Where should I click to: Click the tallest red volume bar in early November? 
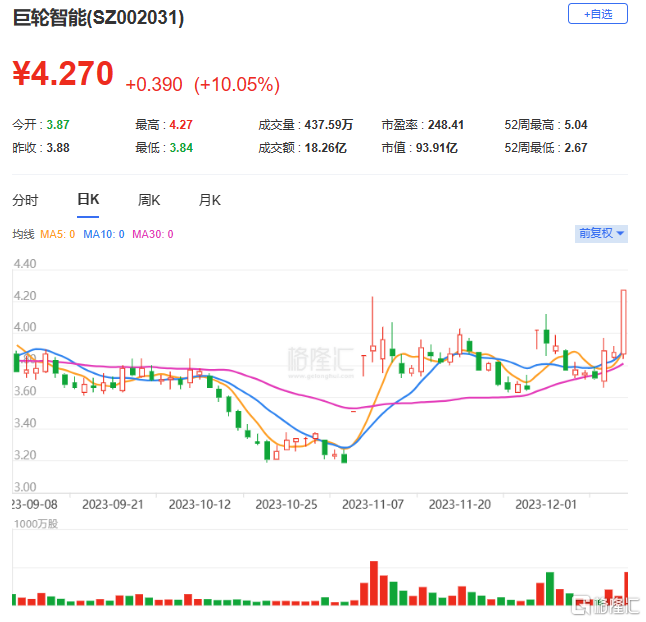tap(374, 583)
